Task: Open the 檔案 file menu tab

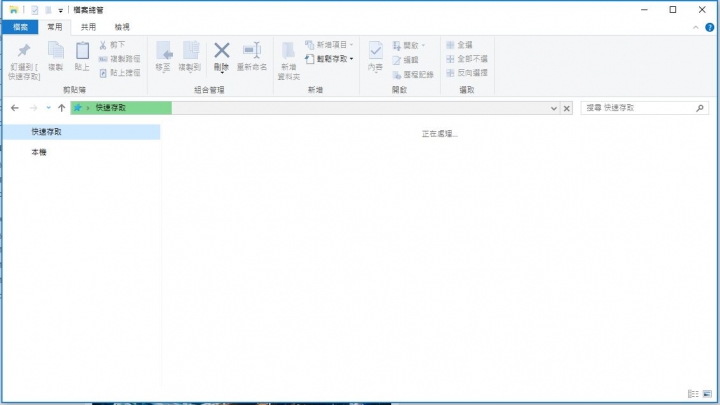Action: [19, 27]
